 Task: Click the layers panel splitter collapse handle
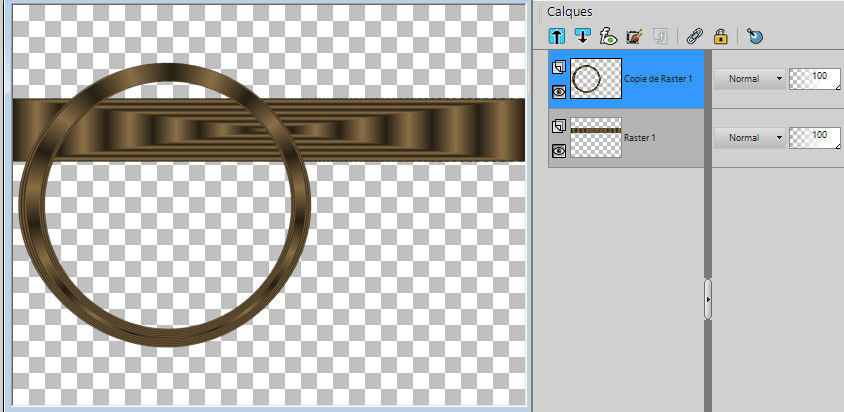tap(708, 299)
